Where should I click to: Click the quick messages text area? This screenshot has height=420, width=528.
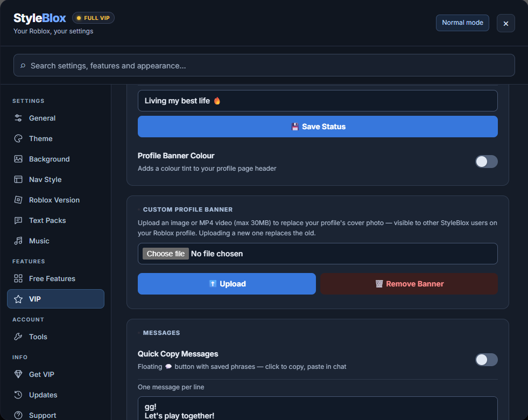(x=318, y=408)
